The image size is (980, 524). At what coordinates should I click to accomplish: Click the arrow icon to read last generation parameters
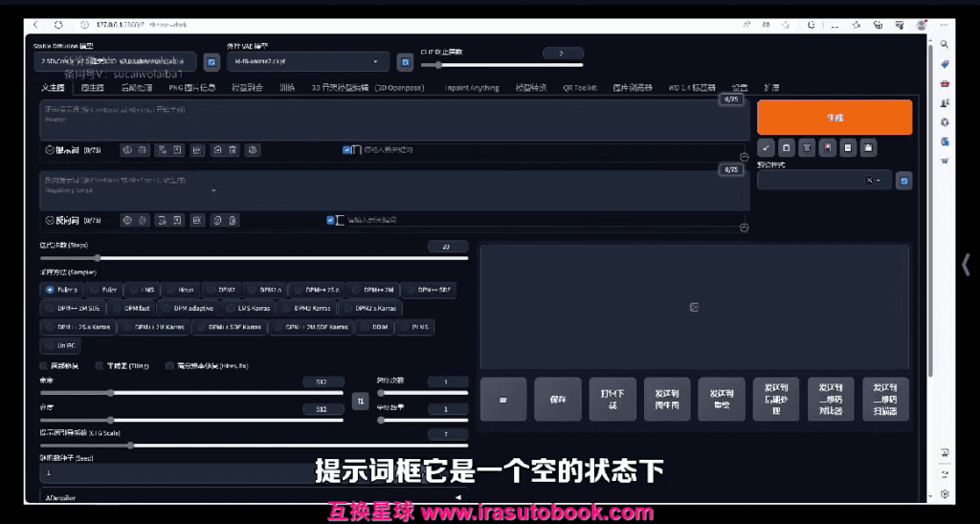click(767, 148)
